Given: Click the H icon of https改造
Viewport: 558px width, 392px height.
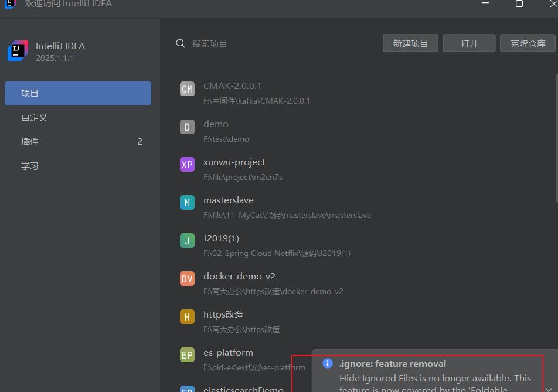Looking at the screenshot, I should pyautogui.click(x=187, y=317).
